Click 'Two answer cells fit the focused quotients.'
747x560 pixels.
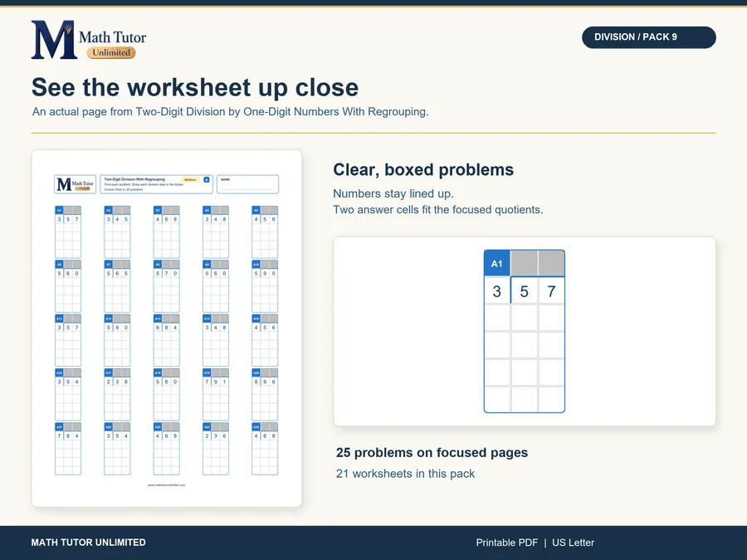437,210
